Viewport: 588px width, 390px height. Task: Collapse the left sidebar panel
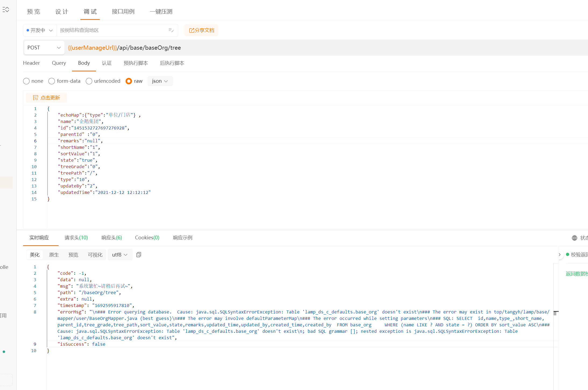pyautogui.click(x=6, y=9)
